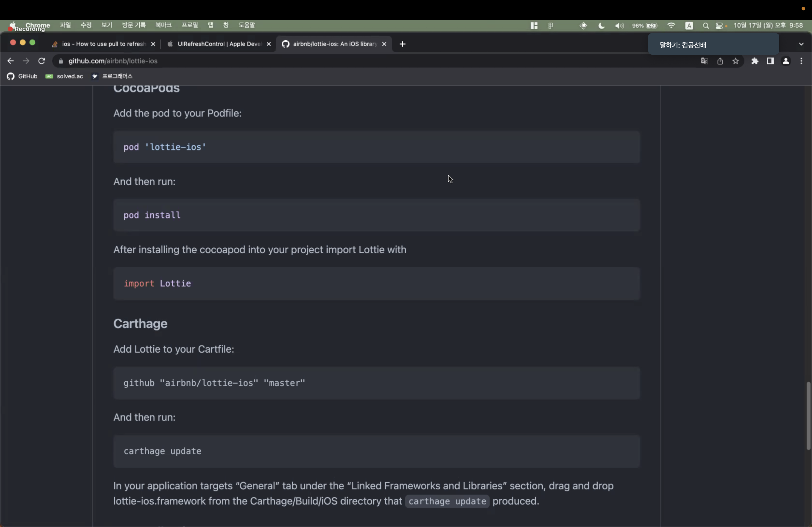Open the 프로필 menu

pos(190,25)
